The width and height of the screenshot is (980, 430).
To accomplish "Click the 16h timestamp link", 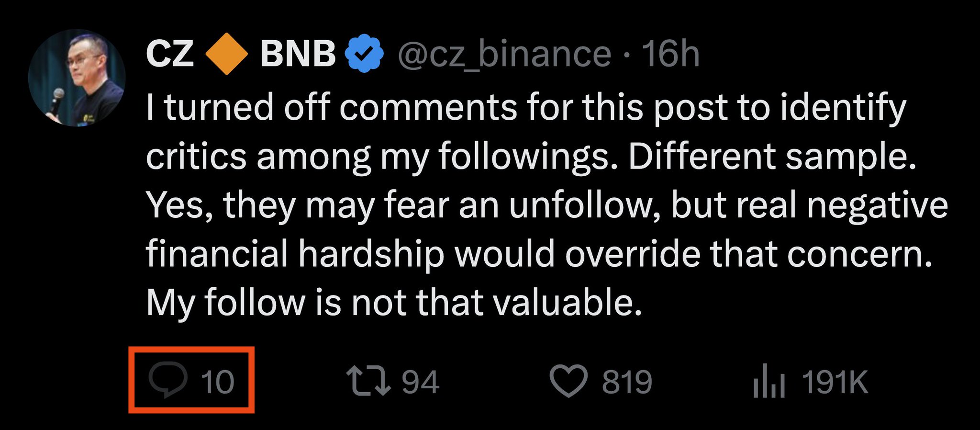I will [670, 54].
